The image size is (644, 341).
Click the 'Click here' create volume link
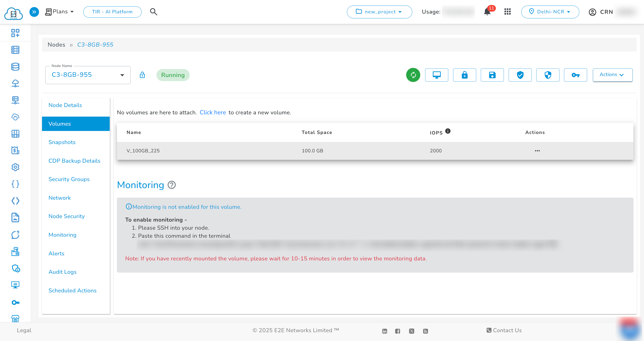click(x=213, y=112)
